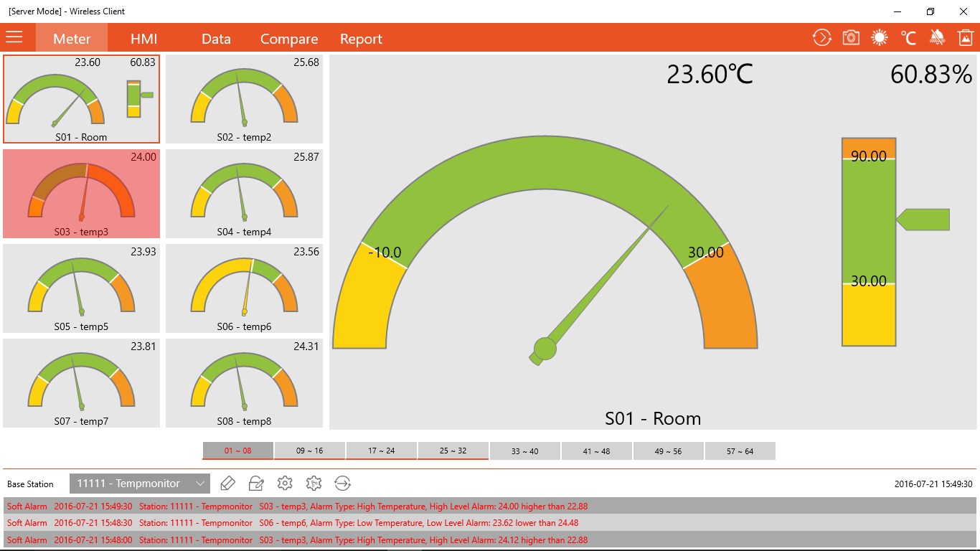Select the Soft Alarm row for S06 - temp6

(x=490, y=523)
